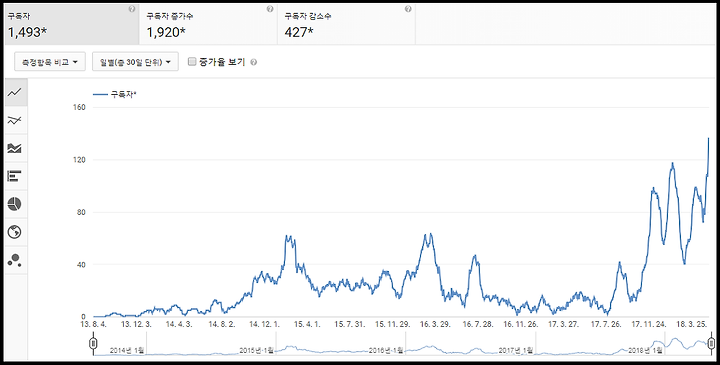Image resolution: width=720 pixels, height=365 pixels.
Task: Click the 18. 3. 25. date label
Action: pyautogui.click(x=692, y=324)
